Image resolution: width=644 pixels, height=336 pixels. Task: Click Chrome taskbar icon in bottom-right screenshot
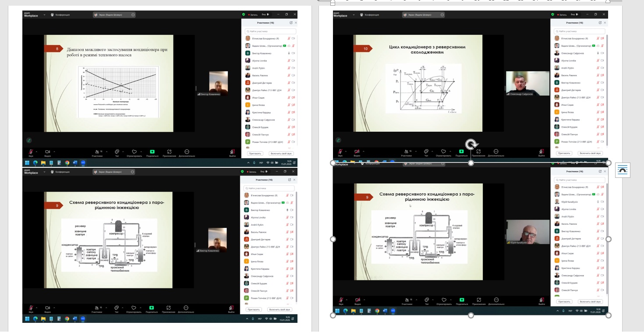[377, 311]
